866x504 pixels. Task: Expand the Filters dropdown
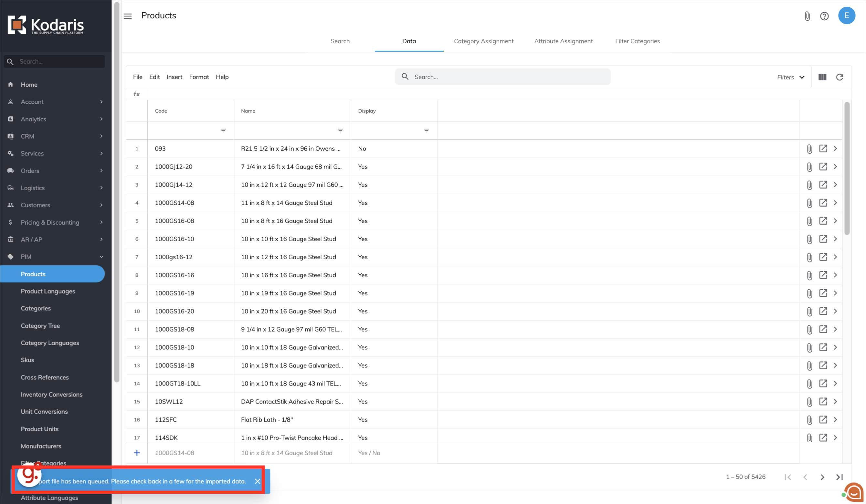click(790, 77)
